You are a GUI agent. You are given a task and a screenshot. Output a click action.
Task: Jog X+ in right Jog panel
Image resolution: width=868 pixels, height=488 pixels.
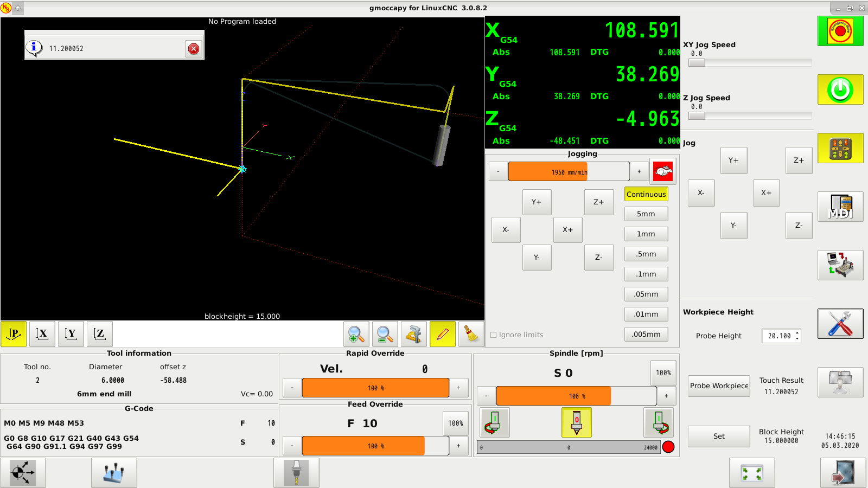(x=767, y=193)
